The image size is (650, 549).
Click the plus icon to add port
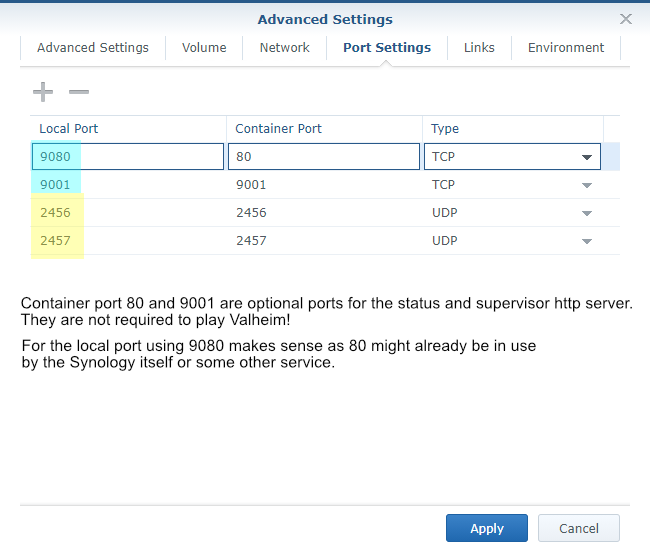tap(43, 92)
